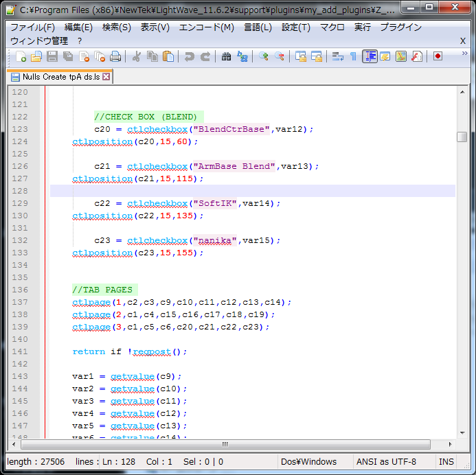476x475 pixels.
Task: Click the "BlendCtrBase" string literal
Action: pos(231,129)
